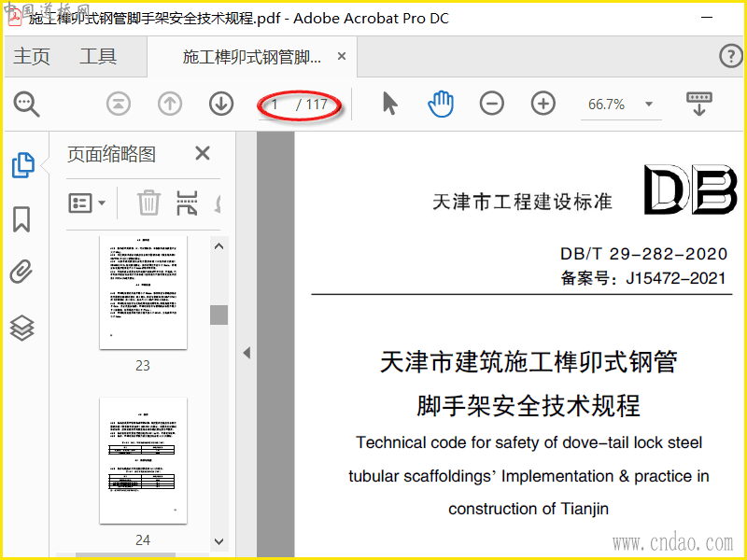
Task: Click the current page number field
Action: [x=275, y=105]
